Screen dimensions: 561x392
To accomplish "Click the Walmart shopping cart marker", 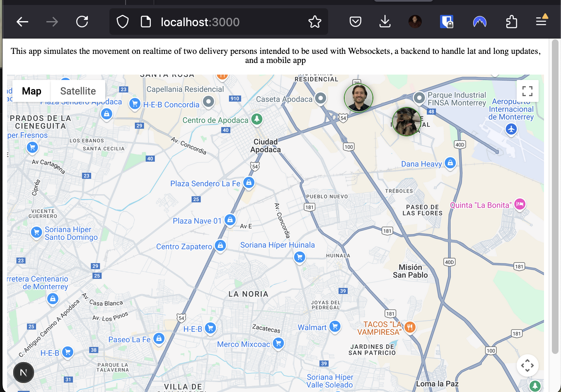I will point(335,327).
